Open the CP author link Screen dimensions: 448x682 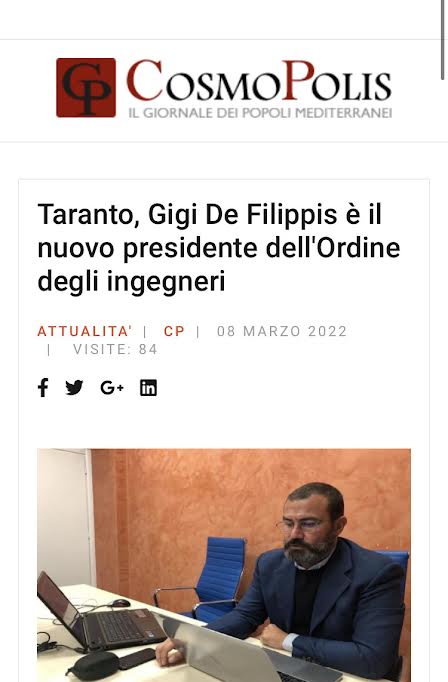point(174,331)
